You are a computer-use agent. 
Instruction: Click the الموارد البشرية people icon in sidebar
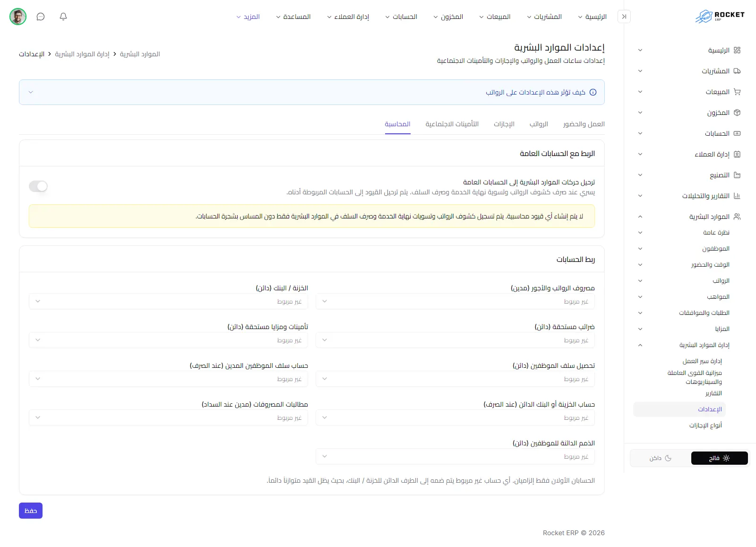tap(737, 217)
